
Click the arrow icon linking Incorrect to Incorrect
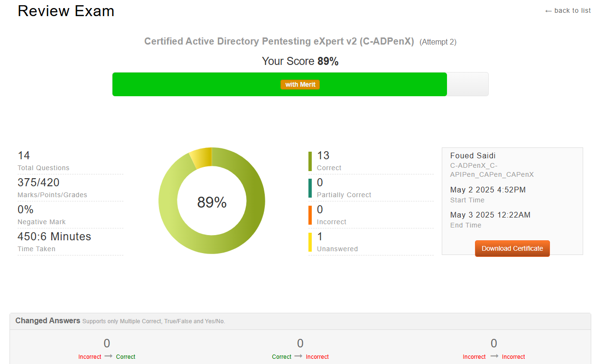coord(493,356)
